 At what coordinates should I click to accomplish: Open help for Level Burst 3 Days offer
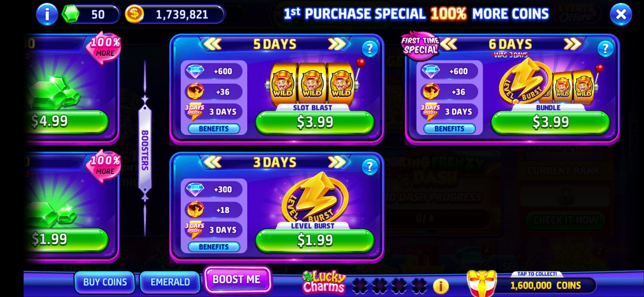(370, 167)
